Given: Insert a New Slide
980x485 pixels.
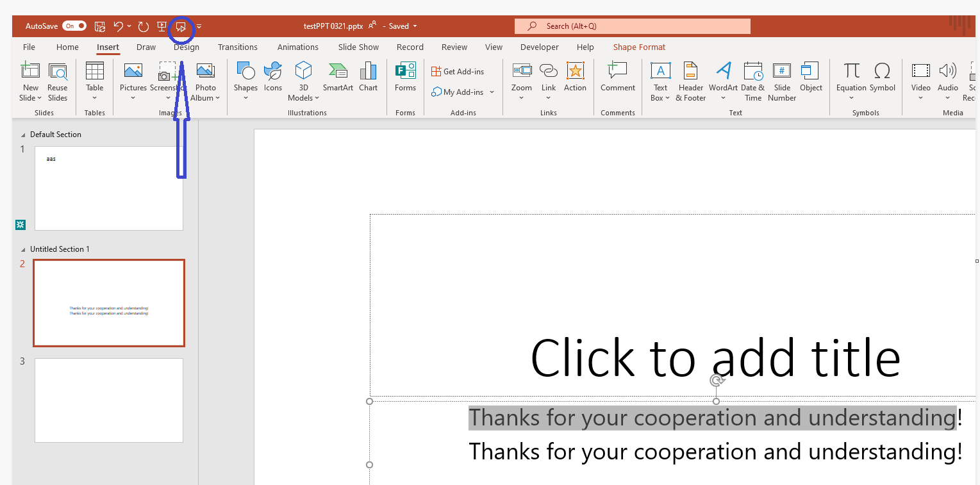Looking at the screenshot, I should (x=30, y=81).
